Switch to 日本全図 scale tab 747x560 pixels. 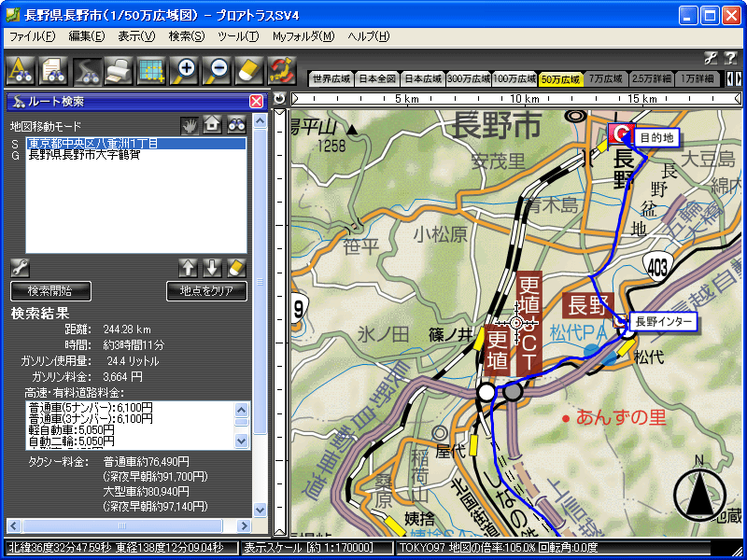click(x=377, y=79)
